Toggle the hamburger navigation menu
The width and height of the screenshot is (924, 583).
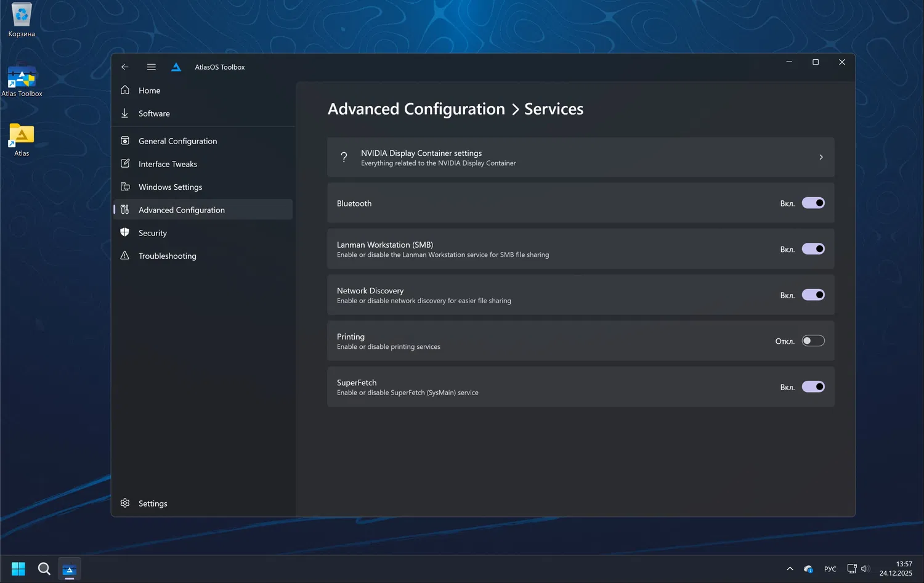152,67
